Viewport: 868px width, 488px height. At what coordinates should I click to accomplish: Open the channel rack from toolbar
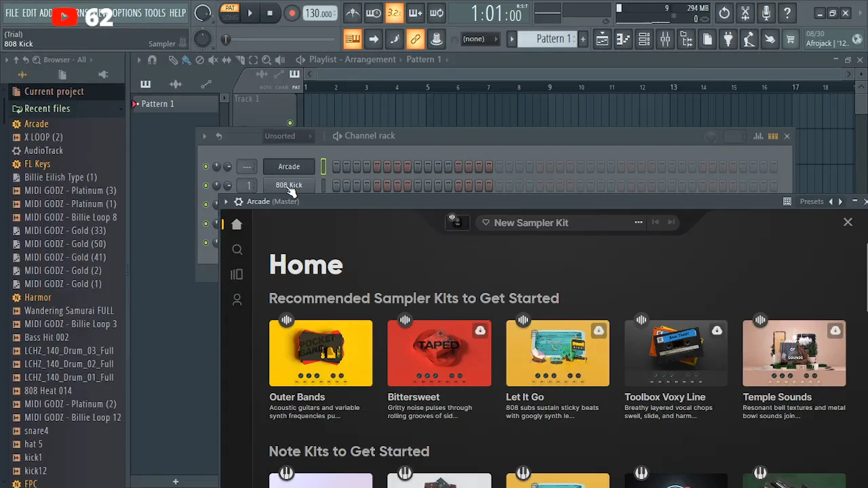tap(644, 39)
